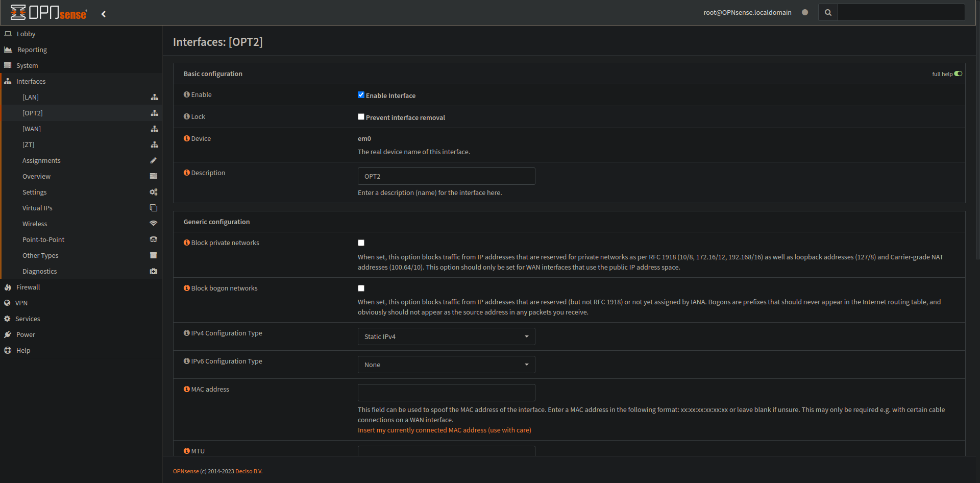This screenshot has width=980, height=483.
Task: Click the Point-to-Point phone icon
Action: [x=154, y=239]
